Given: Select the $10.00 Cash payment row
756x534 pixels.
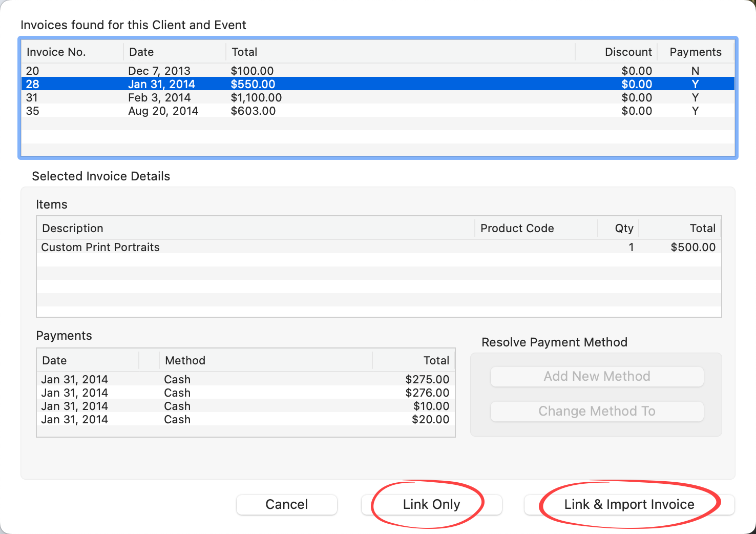Looking at the screenshot, I should click(x=245, y=406).
